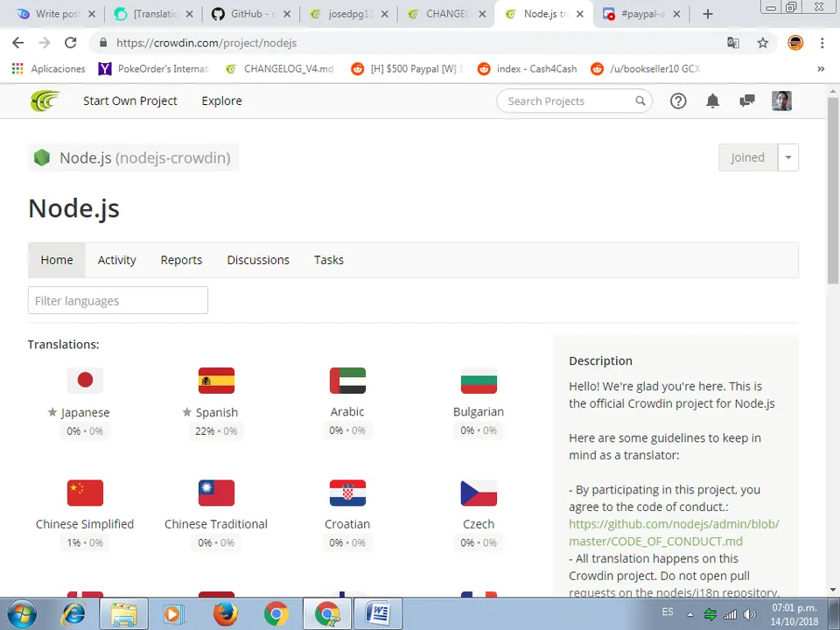The width and height of the screenshot is (840, 630).
Task: Switch to the Discussions tab
Action: point(258,260)
